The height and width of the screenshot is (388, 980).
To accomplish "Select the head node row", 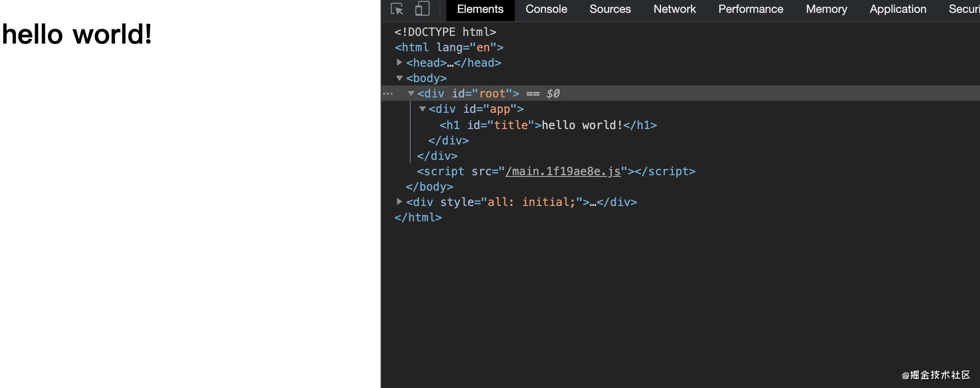I will [x=454, y=63].
